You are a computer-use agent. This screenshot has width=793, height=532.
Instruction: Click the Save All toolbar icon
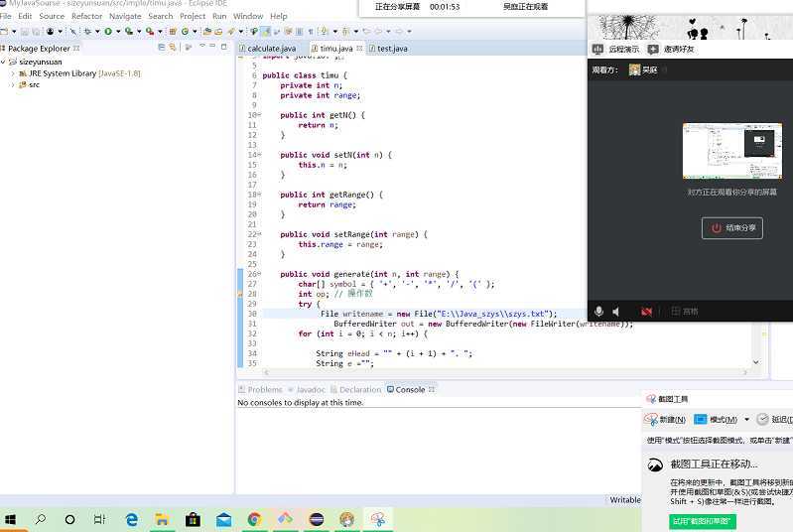coord(36,32)
